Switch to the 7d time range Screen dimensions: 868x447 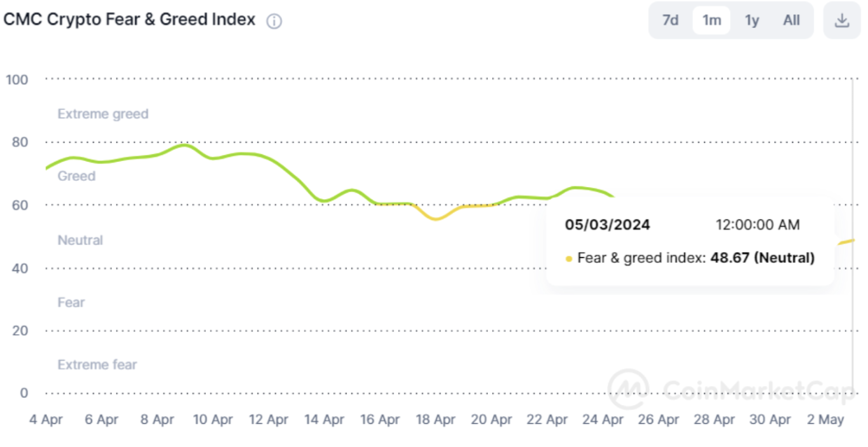[x=671, y=20]
